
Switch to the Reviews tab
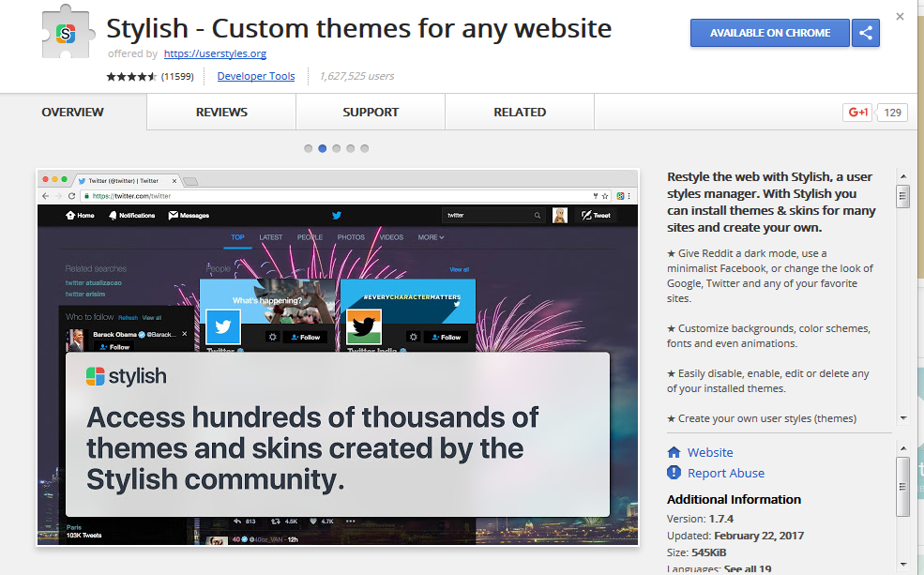coord(221,112)
